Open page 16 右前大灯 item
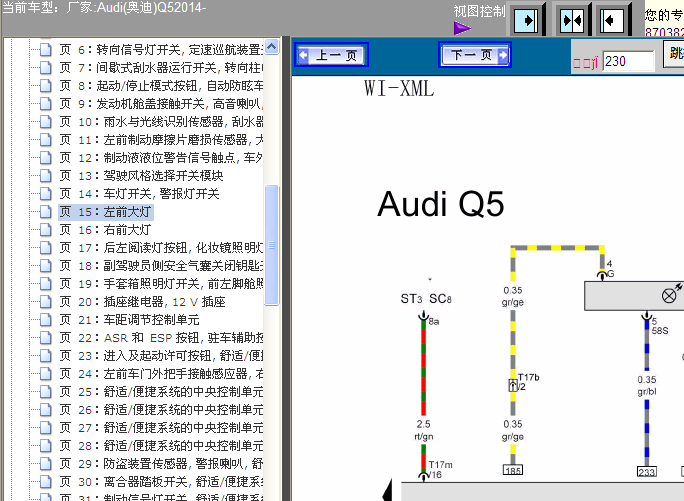Image resolution: width=684 pixels, height=501 pixels. pyautogui.click(x=105, y=230)
